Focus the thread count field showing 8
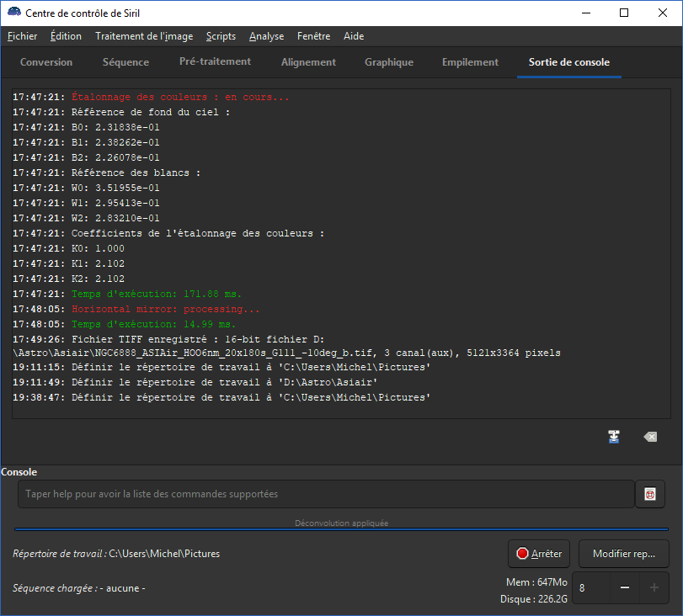 point(591,587)
